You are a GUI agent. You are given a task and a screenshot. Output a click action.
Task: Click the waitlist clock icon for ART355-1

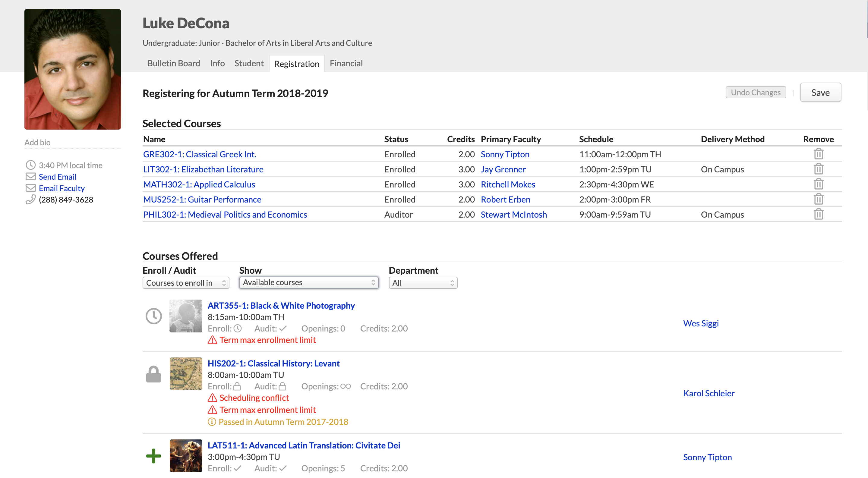pos(153,316)
